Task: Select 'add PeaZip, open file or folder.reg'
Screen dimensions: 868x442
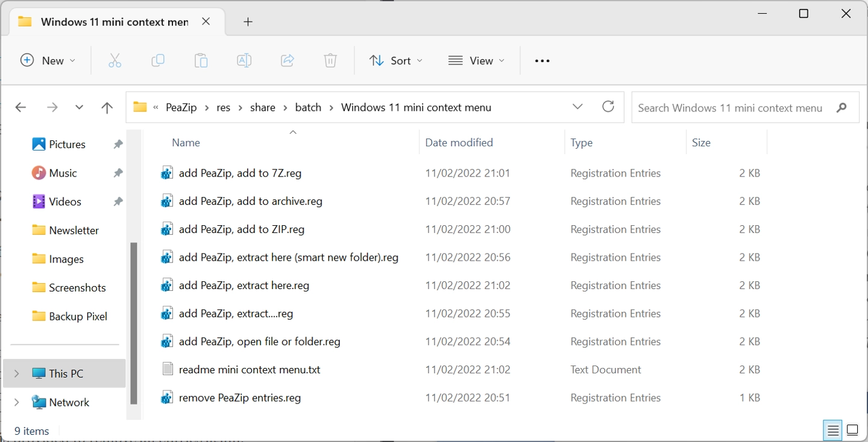Action: click(x=260, y=342)
